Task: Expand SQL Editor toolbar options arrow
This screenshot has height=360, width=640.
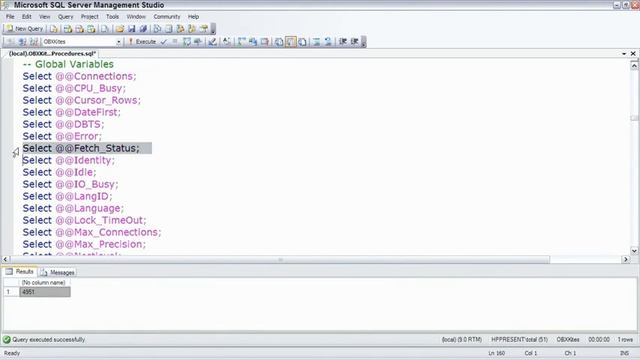Action: (x=363, y=42)
